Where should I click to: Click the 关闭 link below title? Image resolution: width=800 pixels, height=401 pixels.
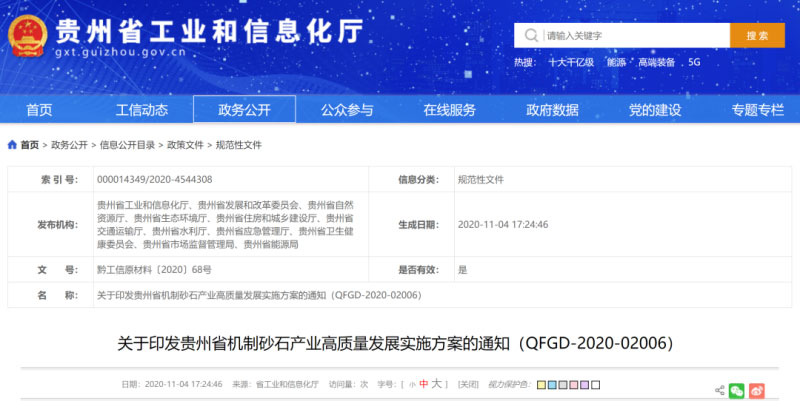pos(468,384)
